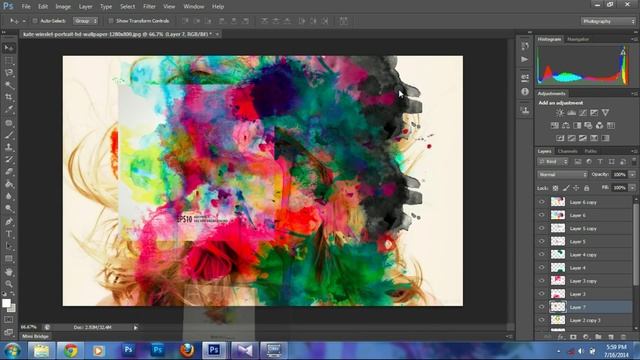Add a Curves adjustment

click(x=582, y=113)
